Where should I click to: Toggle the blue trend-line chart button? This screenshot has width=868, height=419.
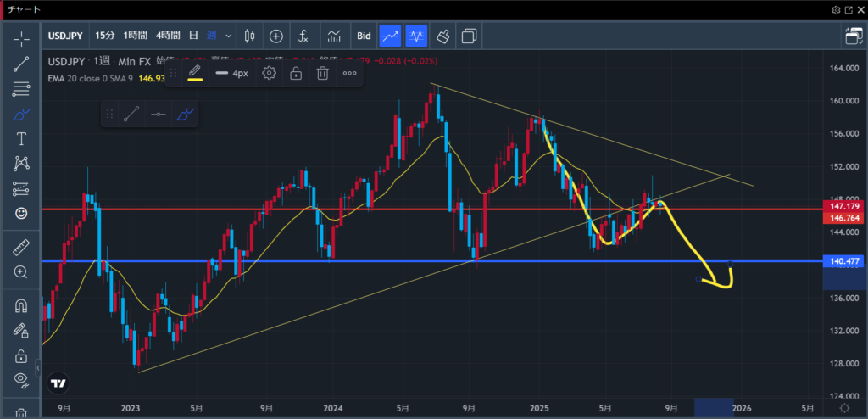[x=390, y=36]
